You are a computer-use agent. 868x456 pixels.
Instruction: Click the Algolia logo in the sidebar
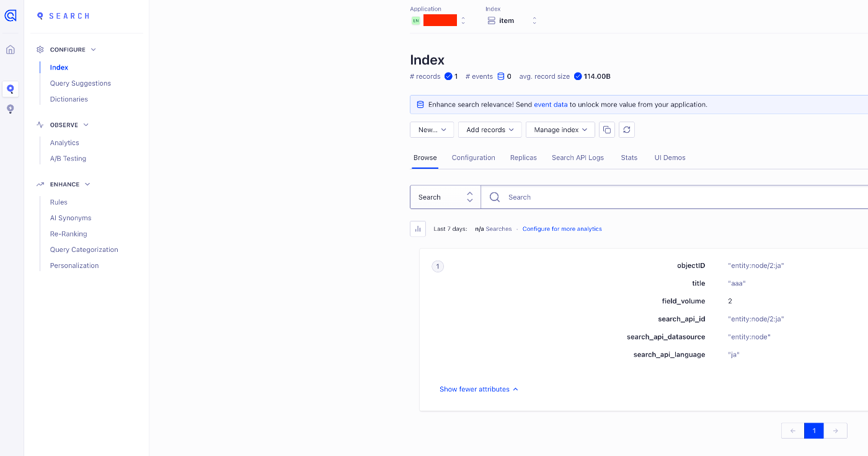[x=11, y=16]
